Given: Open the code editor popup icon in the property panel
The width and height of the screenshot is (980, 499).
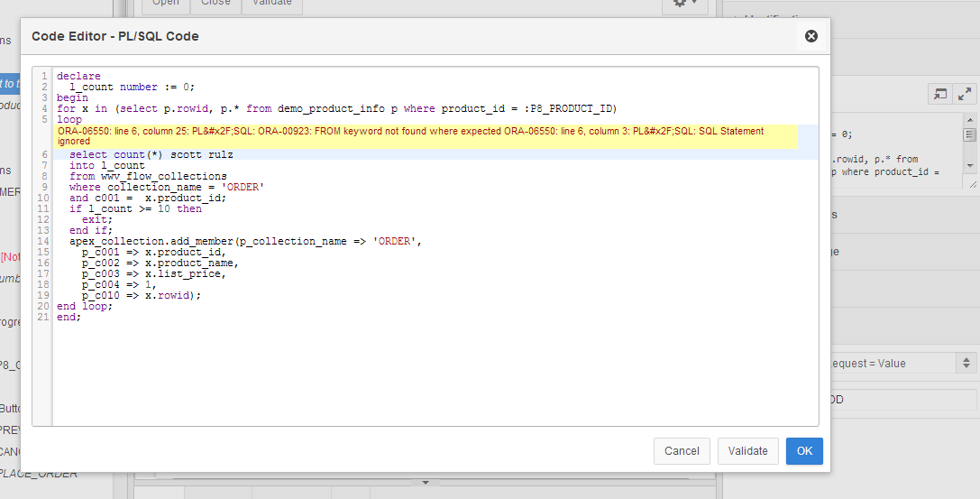Looking at the screenshot, I should coord(940,95).
